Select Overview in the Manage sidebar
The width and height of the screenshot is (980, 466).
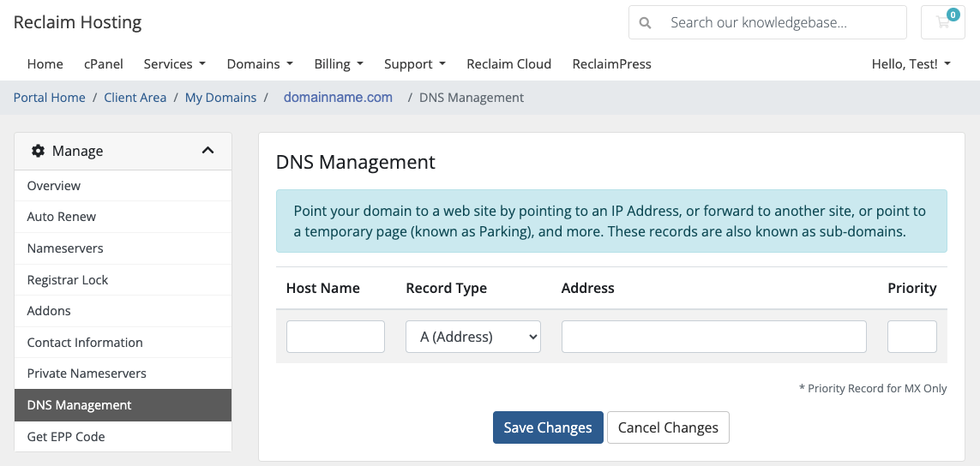[x=123, y=186]
